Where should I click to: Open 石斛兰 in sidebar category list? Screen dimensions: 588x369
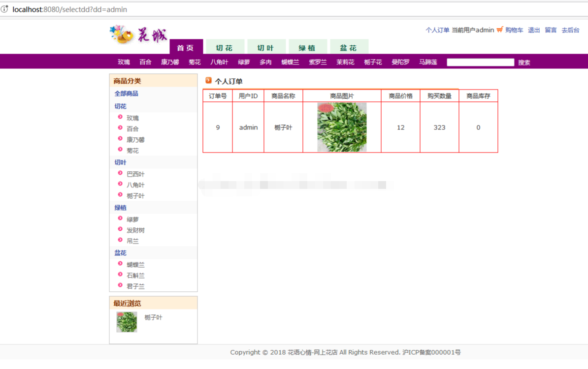click(x=136, y=276)
